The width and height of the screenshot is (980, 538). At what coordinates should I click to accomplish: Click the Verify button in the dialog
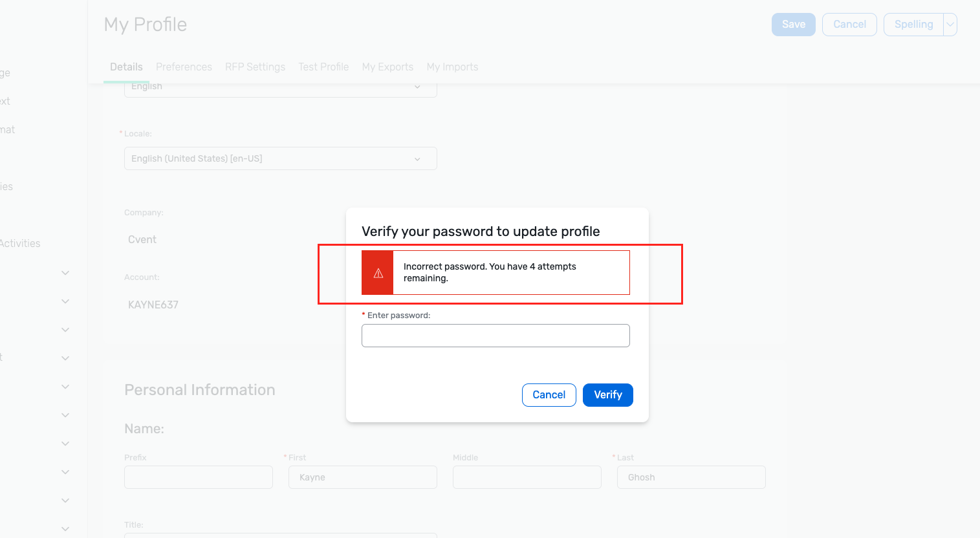click(x=608, y=395)
